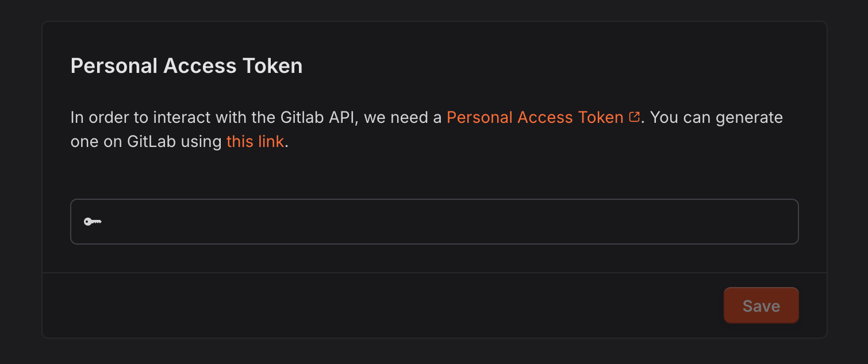Click the orange 'Personal Access Token' text
The height and width of the screenshot is (364, 868).
(535, 117)
